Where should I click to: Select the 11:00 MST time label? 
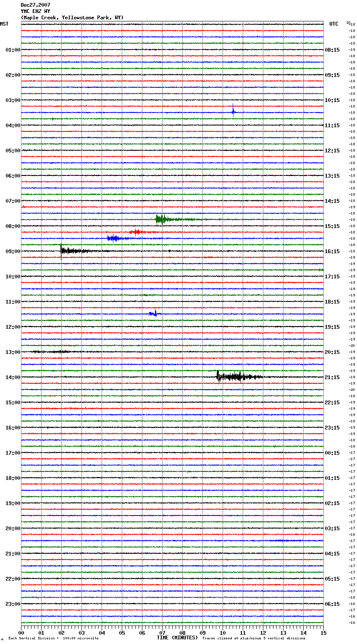(x=13, y=302)
